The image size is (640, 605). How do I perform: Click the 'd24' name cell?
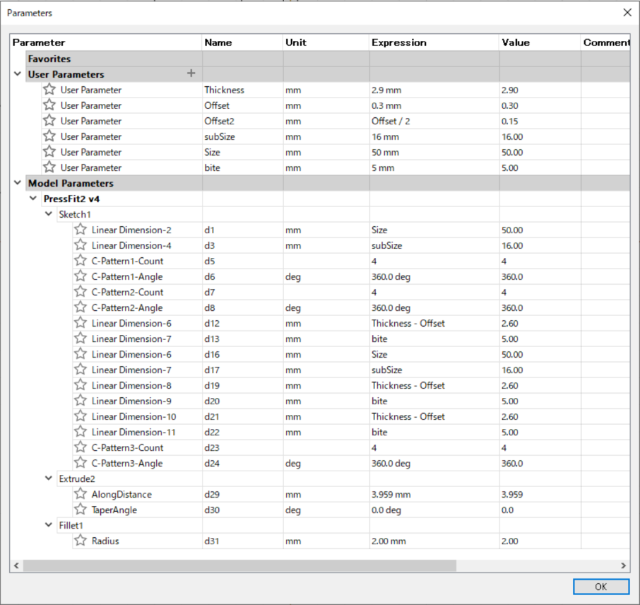(x=242, y=463)
